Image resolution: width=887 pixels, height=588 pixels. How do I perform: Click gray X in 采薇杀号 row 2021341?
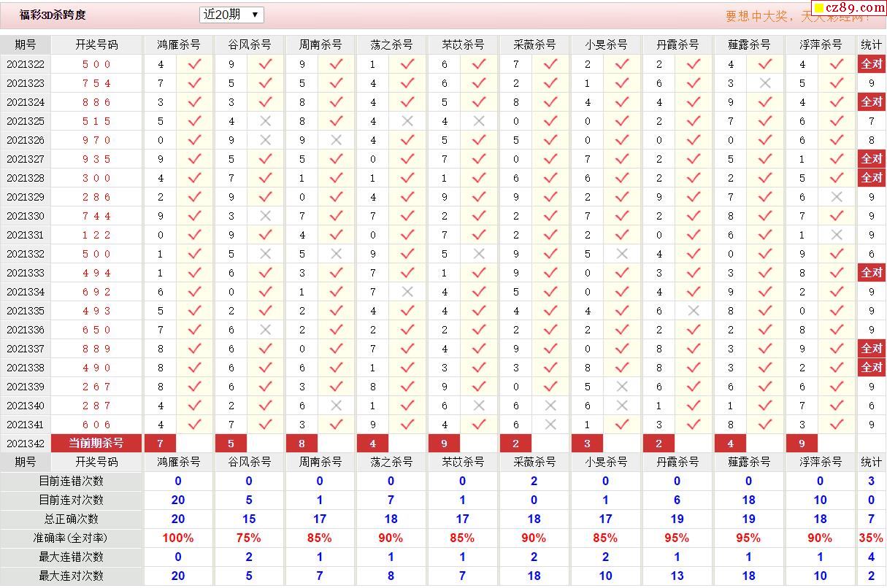[x=550, y=425]
